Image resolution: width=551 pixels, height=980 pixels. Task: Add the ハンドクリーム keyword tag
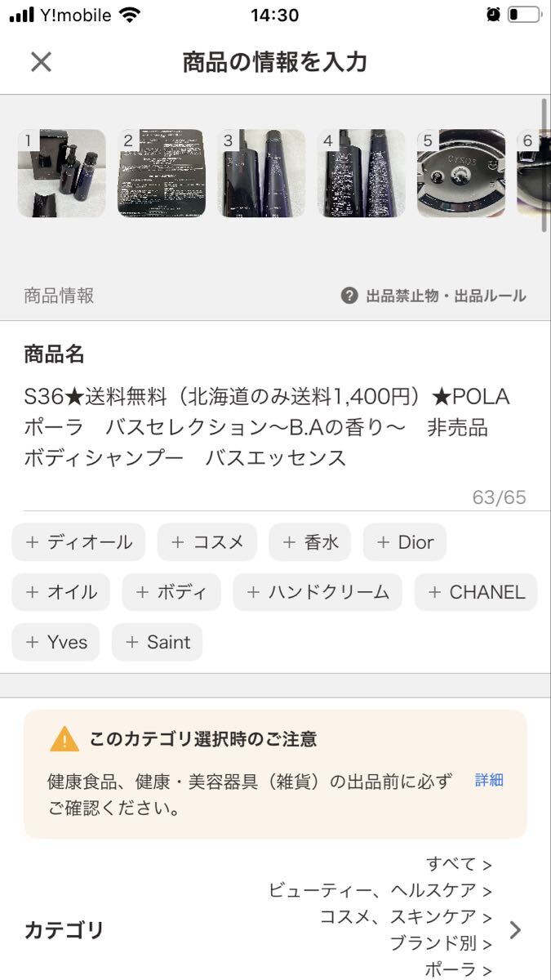point(318,592)
